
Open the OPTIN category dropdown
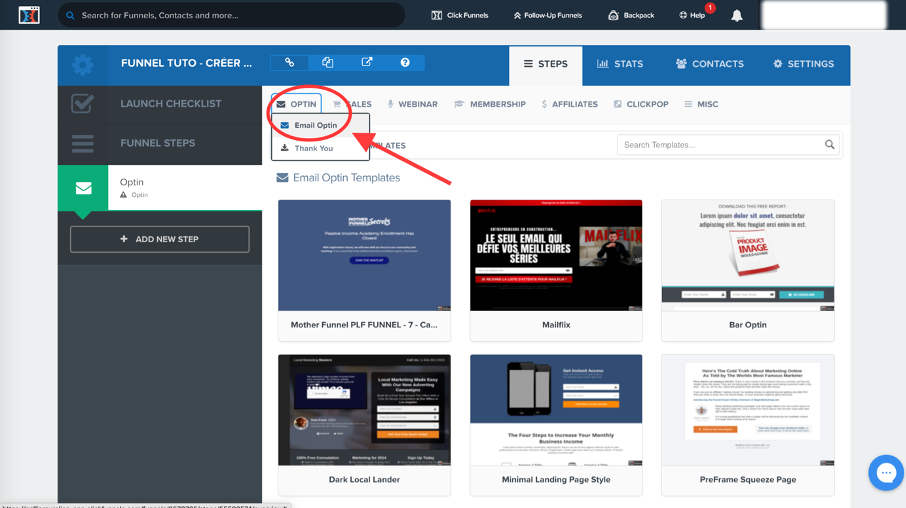click(296, 104)
